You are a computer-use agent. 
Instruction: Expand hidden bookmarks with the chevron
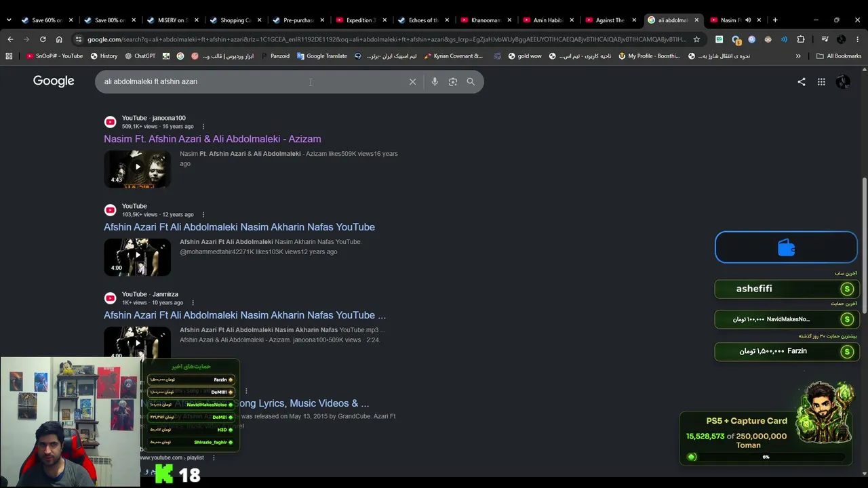click(798, 56)
